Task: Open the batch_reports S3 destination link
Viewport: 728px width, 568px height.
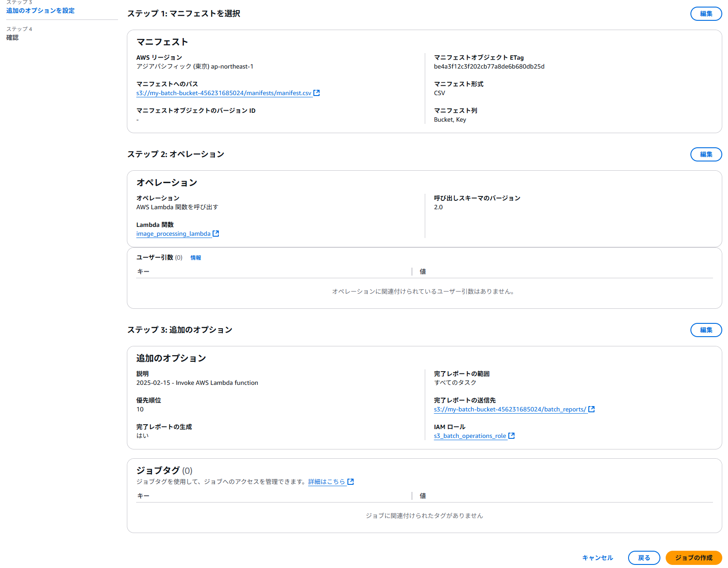Action: (510, 409)
